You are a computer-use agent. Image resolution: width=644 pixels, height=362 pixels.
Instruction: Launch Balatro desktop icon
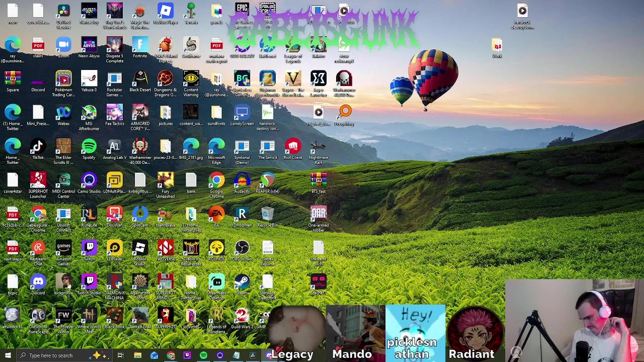click(x=318, y=48)
